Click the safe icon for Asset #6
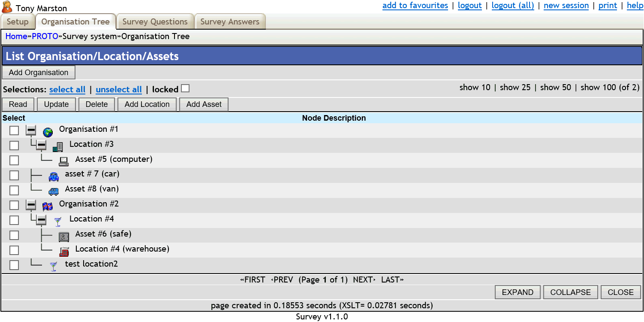Screen dimensions: 644x322 64,235
